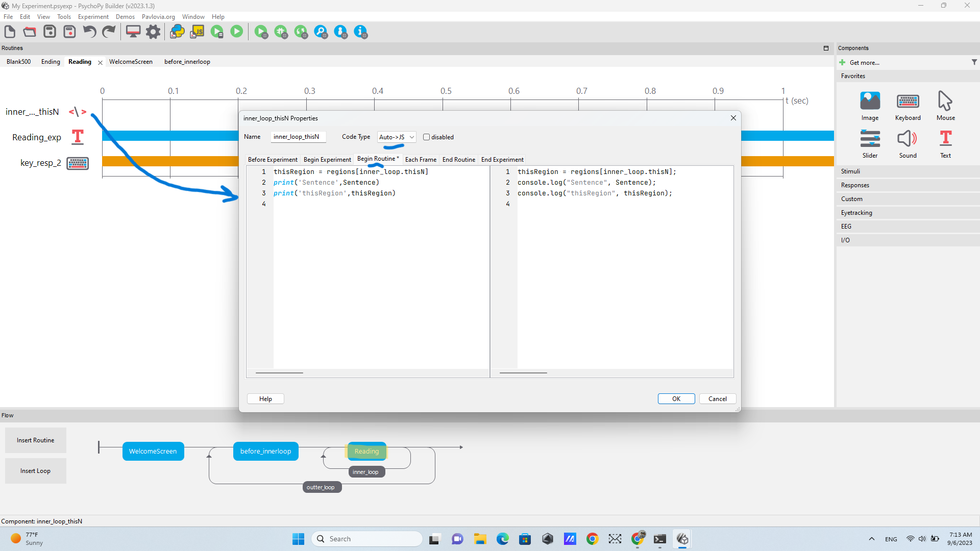Viewport: 980px width, 551px height.
Task: Open the Code Type dropdown
Action: click(x=397, y=137)
